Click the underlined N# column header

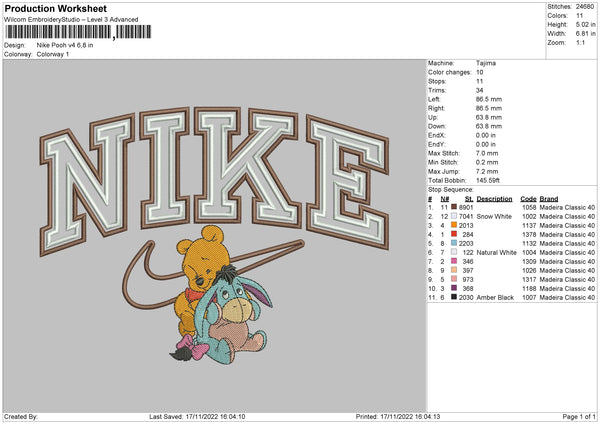coord(444,199)
